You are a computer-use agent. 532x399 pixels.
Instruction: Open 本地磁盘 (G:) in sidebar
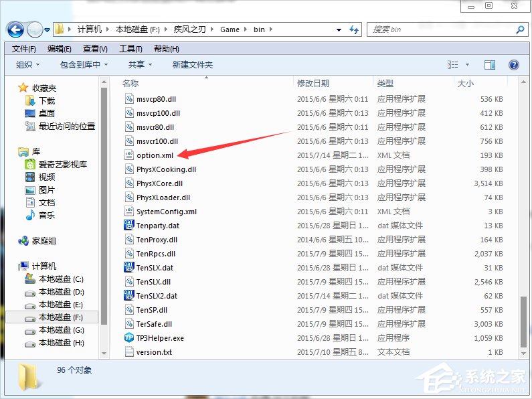(61, 330)
